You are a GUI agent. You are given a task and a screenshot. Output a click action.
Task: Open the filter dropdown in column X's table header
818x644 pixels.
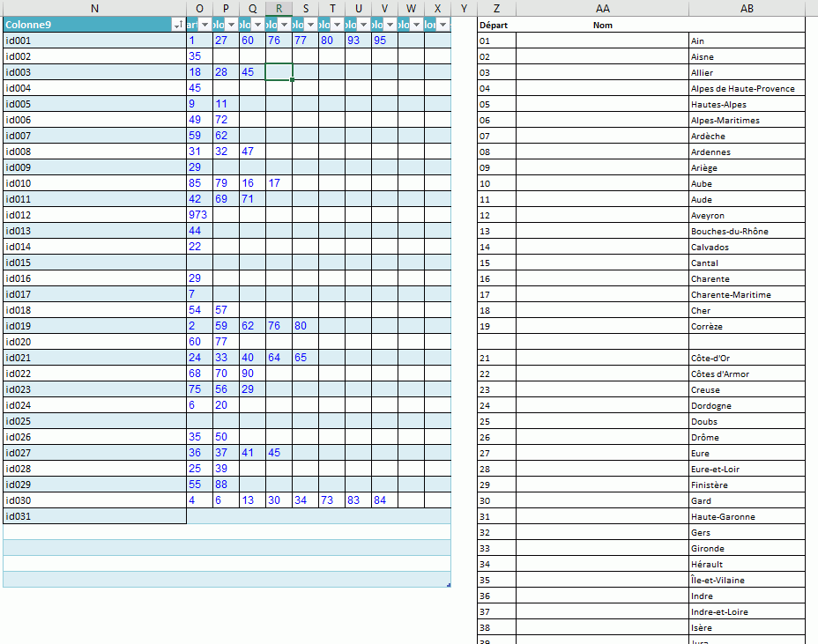coord(442,25)
